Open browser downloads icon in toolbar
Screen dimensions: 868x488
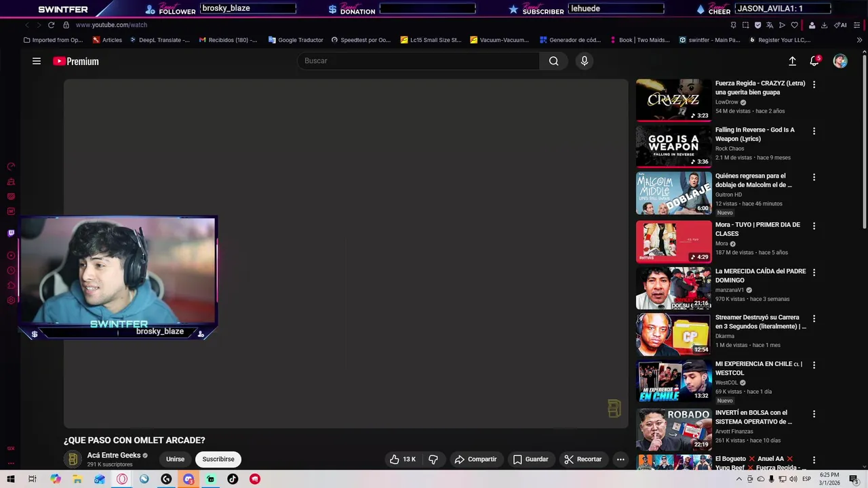tap(824, 25)
